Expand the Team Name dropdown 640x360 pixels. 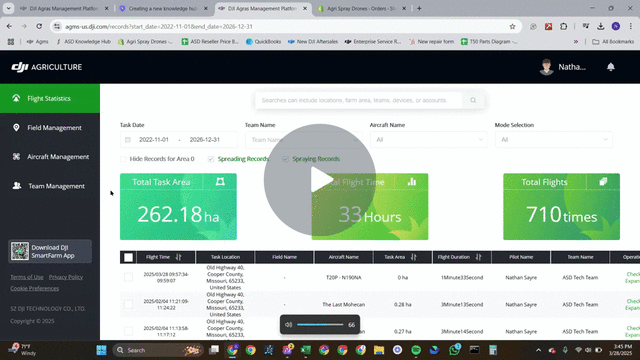tap(304, 140)
